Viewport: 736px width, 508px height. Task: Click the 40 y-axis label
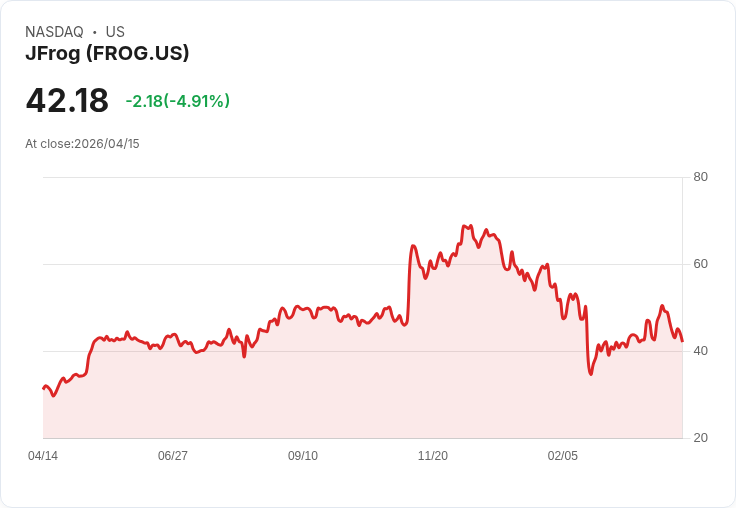701,351
